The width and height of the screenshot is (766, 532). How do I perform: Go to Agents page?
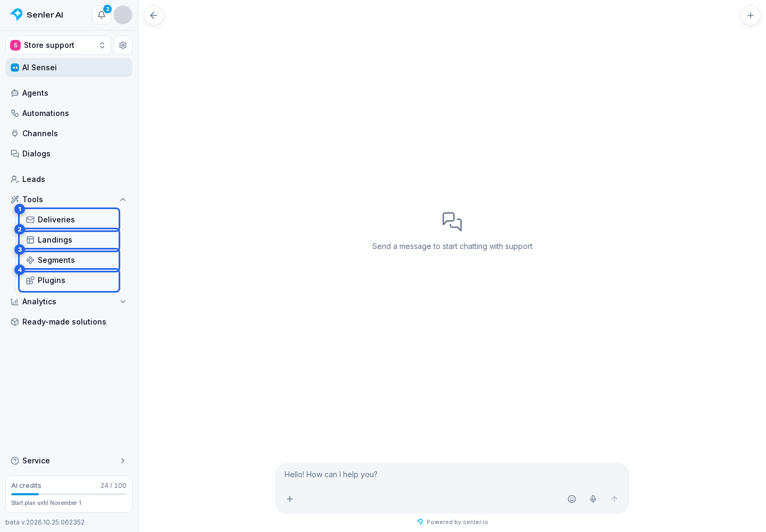(69, 93)
